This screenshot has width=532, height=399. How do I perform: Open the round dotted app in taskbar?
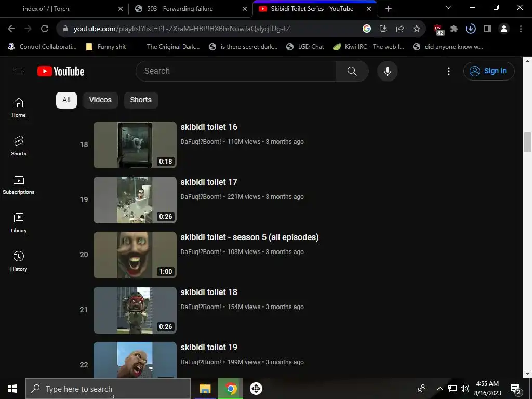tap(256, 389)
